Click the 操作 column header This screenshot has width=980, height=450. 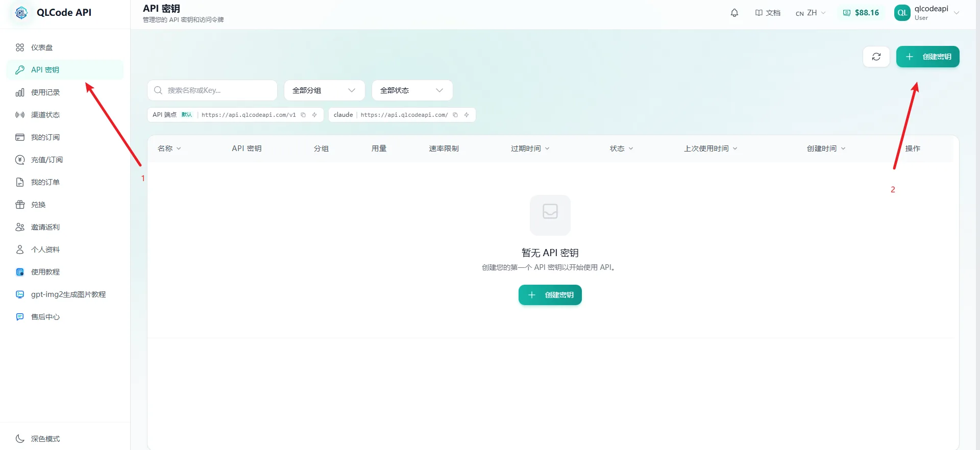click(x=913, y=148)
